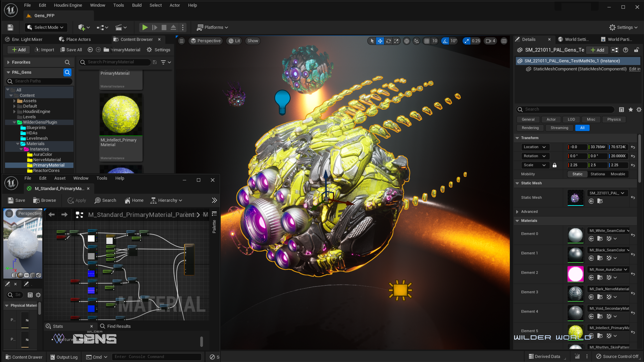Select the Movable mobility button

(x=618, y=174)
